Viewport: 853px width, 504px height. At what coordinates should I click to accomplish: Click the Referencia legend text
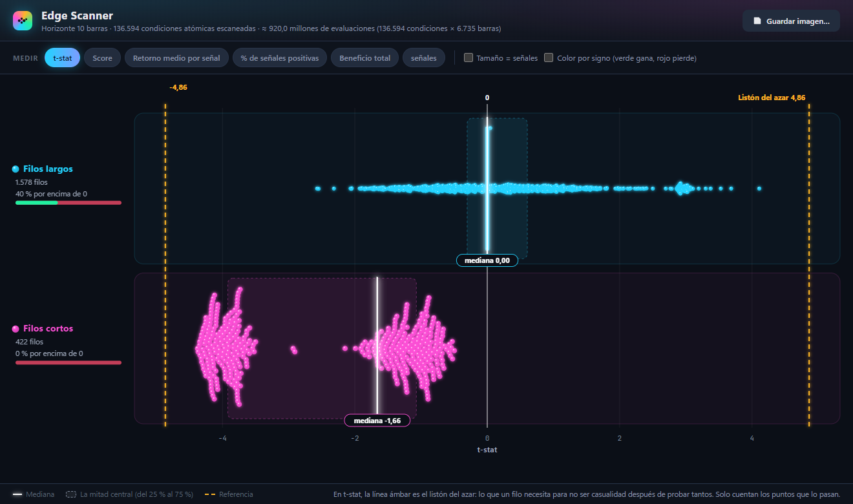(x=236, y=494)
